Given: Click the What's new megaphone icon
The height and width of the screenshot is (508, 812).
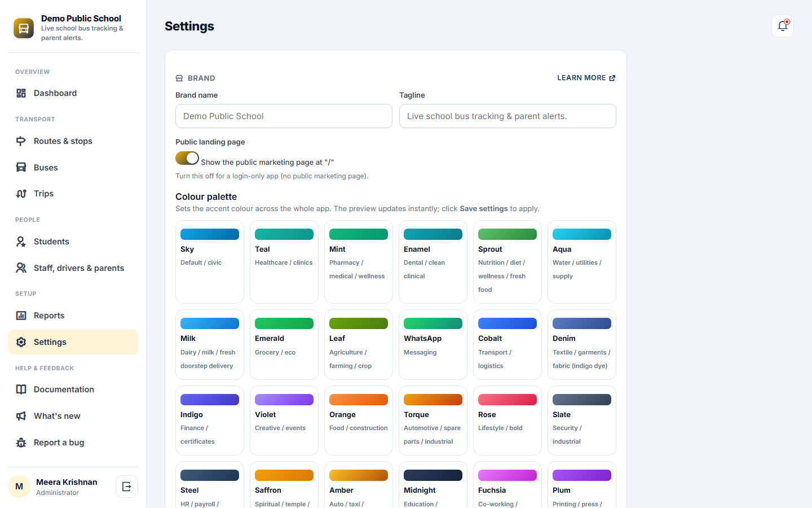Looking at the screenshot, I should coord(21,416).
